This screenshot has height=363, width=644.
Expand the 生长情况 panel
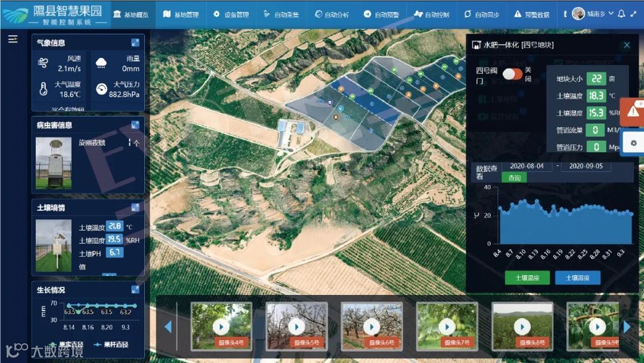point(135,290)
